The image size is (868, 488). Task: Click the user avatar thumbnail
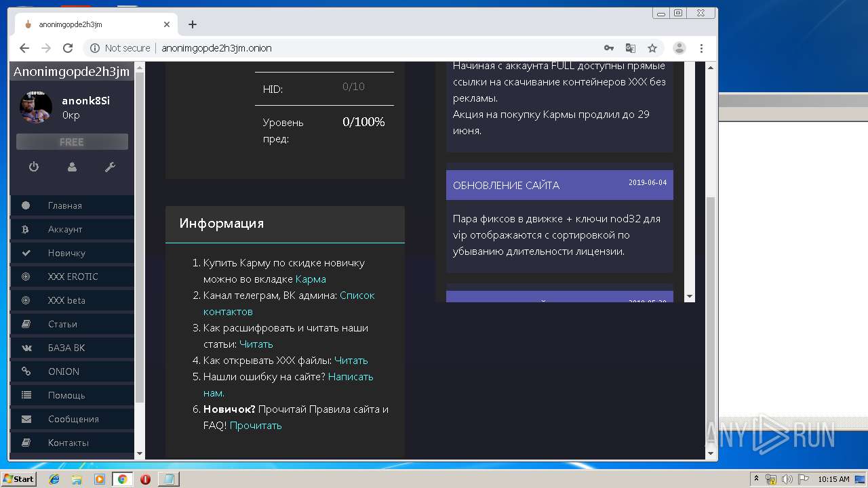pos(36,107)
